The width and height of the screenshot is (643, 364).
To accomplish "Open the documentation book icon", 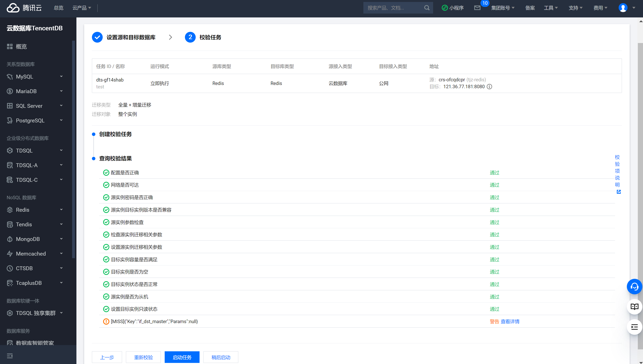I will point(634,307).
